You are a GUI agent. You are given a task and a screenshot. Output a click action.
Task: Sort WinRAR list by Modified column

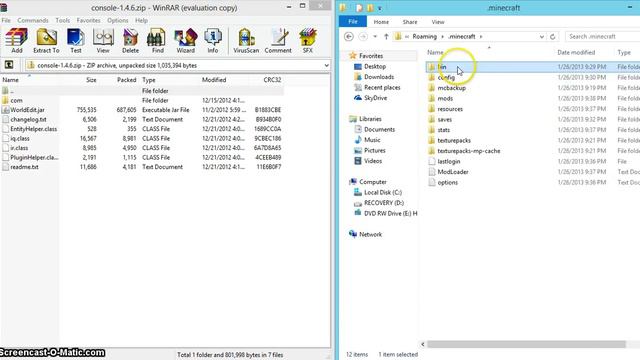(214, 80)
